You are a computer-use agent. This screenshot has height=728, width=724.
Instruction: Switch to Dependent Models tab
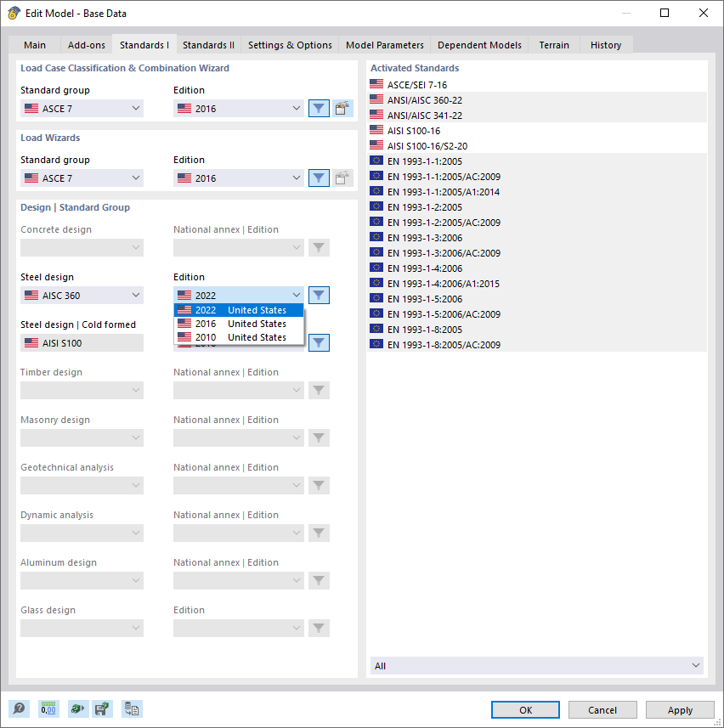pos(479,45)
